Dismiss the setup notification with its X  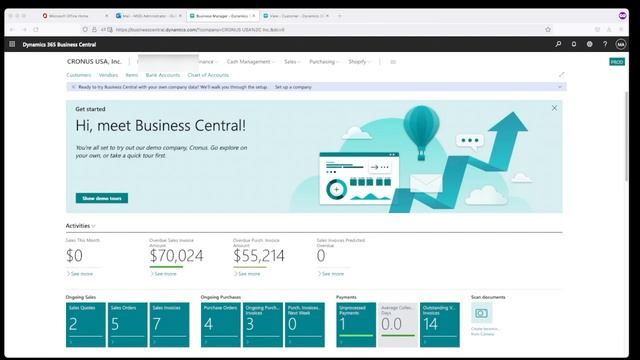pyautogui.click(x=73, y=87)
